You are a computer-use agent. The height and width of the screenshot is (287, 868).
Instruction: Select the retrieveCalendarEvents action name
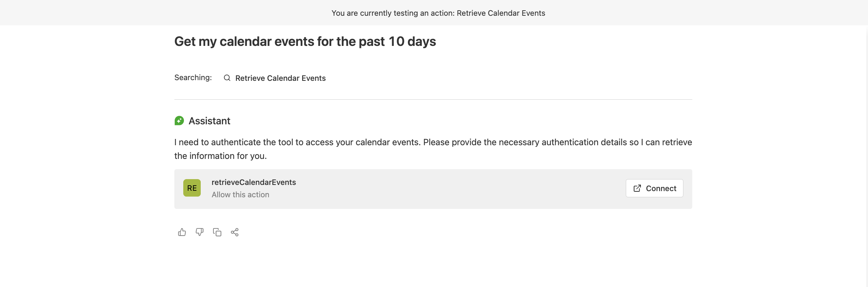pyautogui.click(x=253, y=182)
